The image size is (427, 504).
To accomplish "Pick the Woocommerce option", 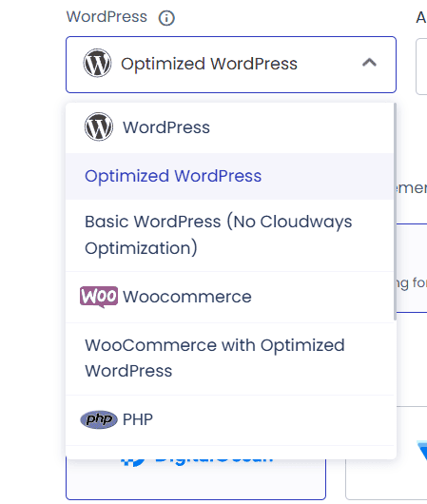I will point(229,297).
